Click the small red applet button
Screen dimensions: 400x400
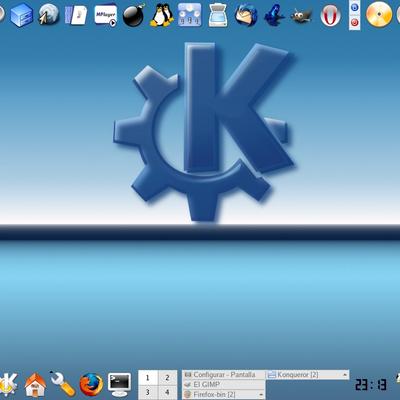click(x=355, y=22)
